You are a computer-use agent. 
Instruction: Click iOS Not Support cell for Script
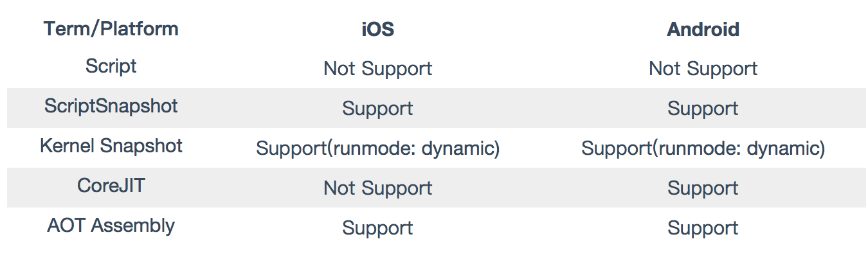pos(377,69)
